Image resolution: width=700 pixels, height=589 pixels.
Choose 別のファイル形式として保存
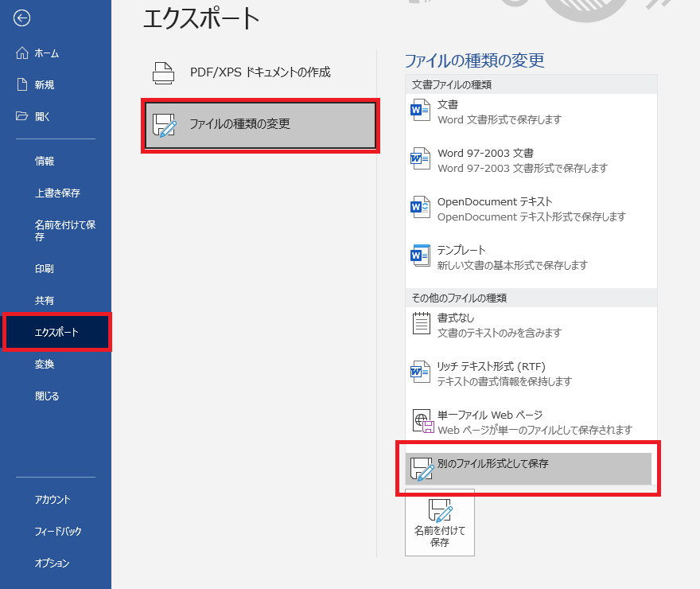click(528, 469)
